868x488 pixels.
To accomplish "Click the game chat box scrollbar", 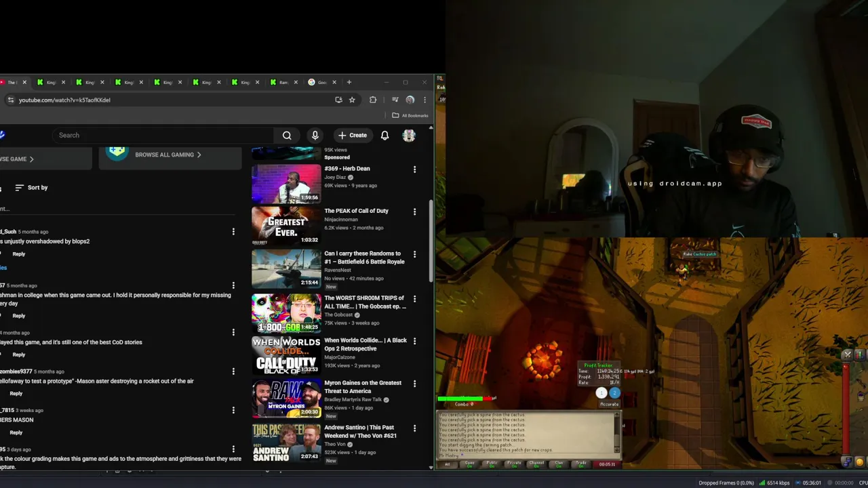I will click(617, 432).
